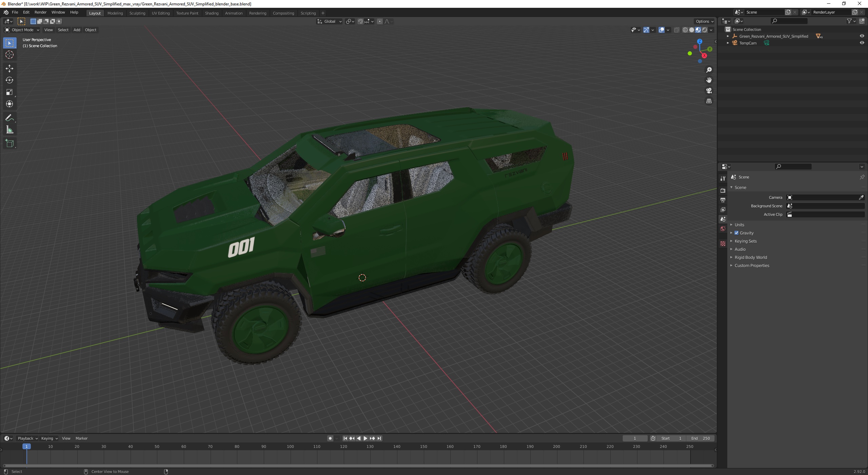Click the new collection icon in outliner
Screen dimensions: 868x475
coord(862,21)
